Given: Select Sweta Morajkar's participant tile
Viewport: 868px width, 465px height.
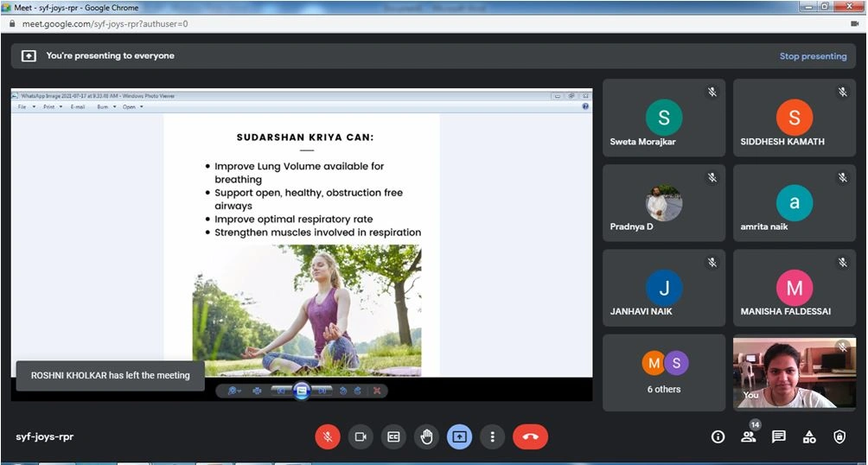Looking at the screenshot, I should (664, 118).
